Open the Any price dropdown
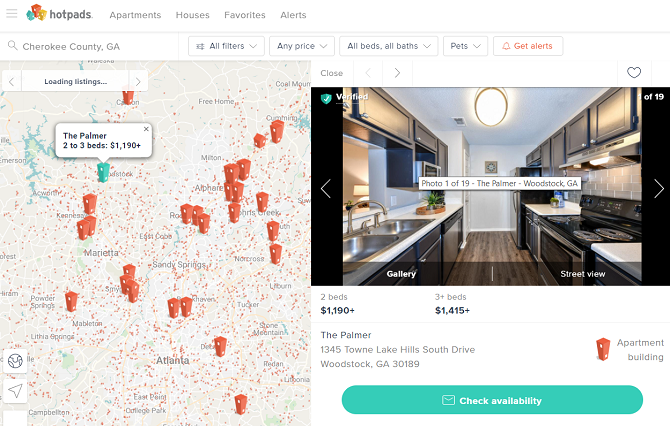The width and height of the screenshot is (670, 426). (302, 46)
